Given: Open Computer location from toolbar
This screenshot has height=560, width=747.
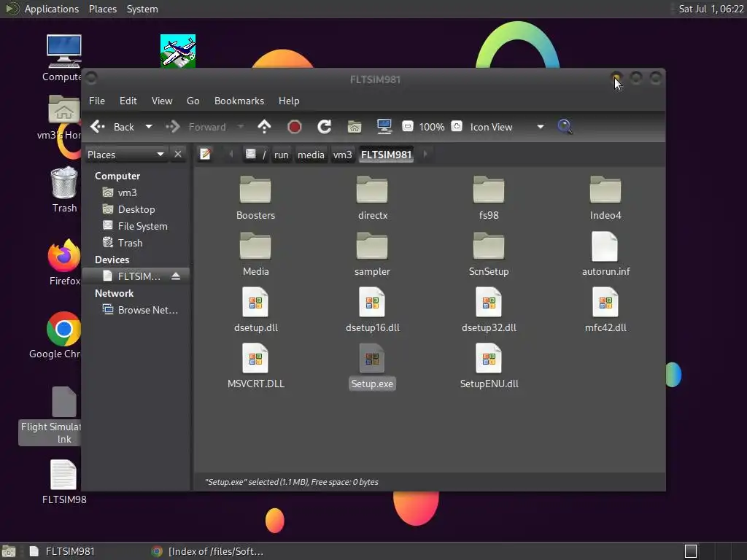Looking at the screenshot, I should click(x=384, y=127).
